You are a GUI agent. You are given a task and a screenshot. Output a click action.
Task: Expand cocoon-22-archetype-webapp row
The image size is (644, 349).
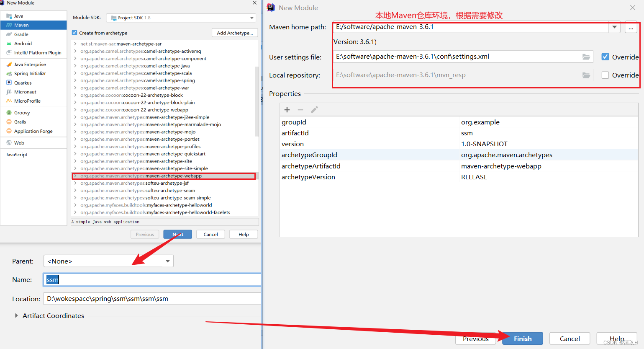click(75, 110)
